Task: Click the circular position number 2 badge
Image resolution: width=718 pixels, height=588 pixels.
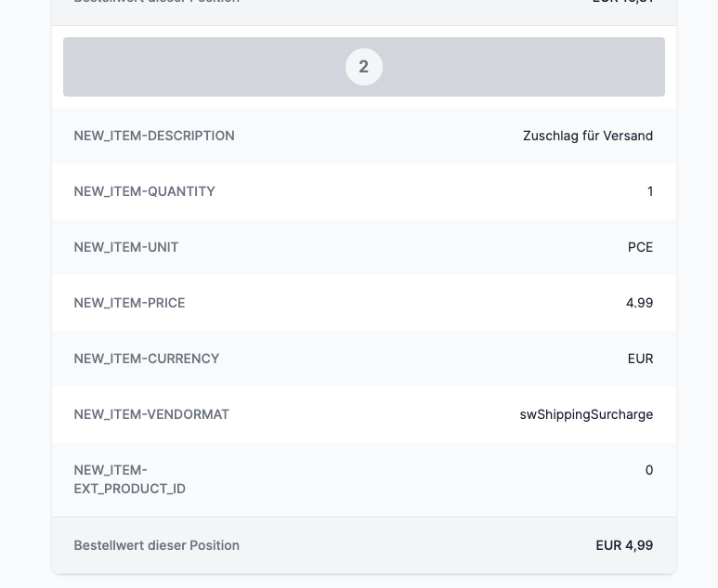Action: pos(363,67)
